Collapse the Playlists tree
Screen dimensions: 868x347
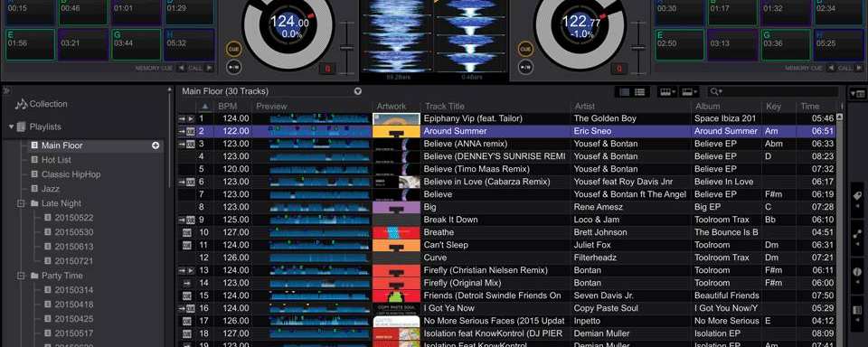pyautogui.click(x=11, y=127)
